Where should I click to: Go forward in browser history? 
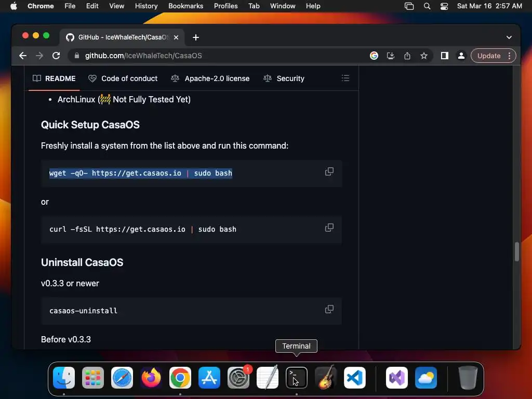point(39,56)
